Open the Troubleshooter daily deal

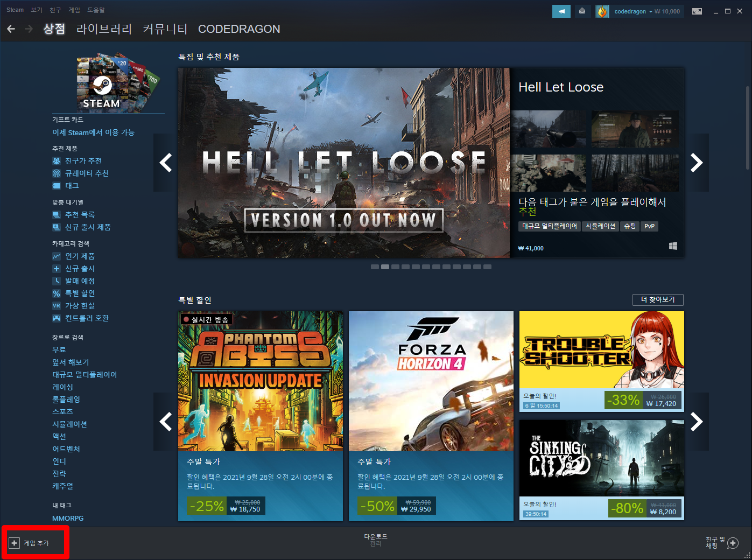click(602, 361)
